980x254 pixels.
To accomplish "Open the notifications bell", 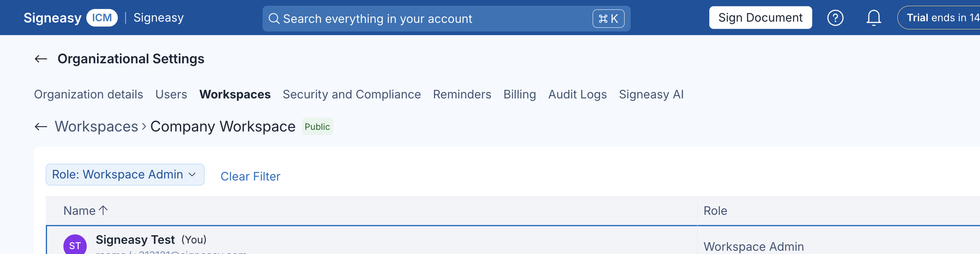I will [874, 18].
